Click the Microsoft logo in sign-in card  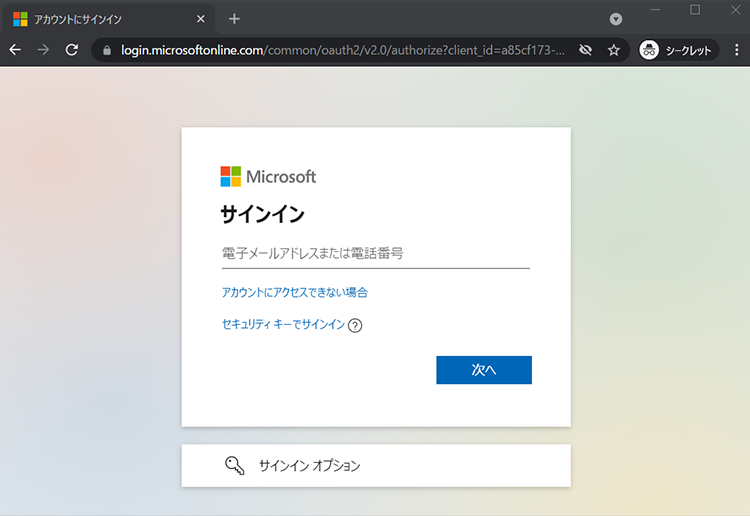pyautogui.click(x=268, y=176)
